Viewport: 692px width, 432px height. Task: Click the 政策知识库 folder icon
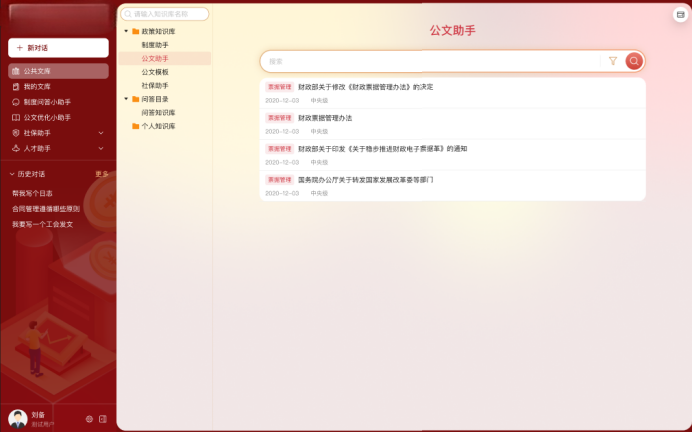click(135, 31)
